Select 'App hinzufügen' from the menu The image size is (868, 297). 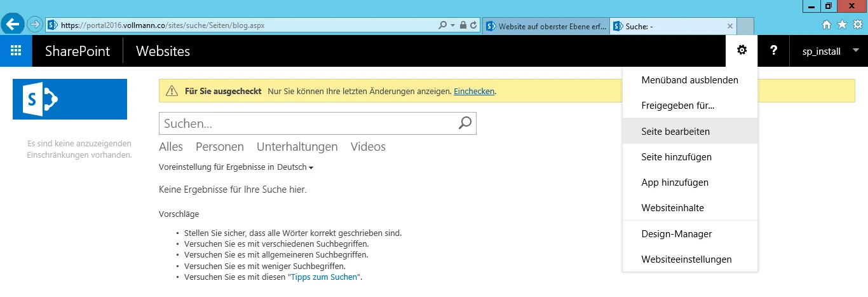click(690, 182)
